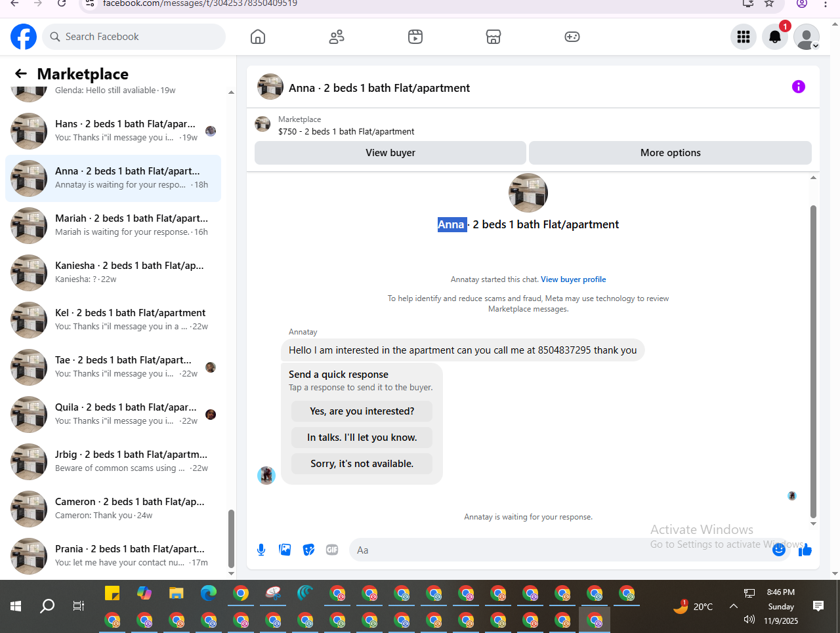Open the Video reels icon in top navigation
This screenshot has width=840, height=633.
415,37
